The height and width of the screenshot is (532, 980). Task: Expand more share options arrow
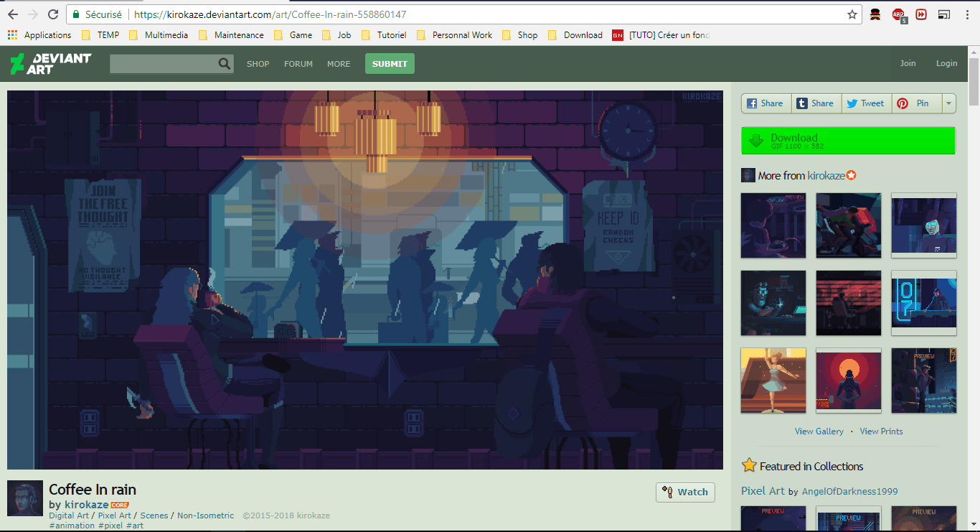tap(948, 103)
